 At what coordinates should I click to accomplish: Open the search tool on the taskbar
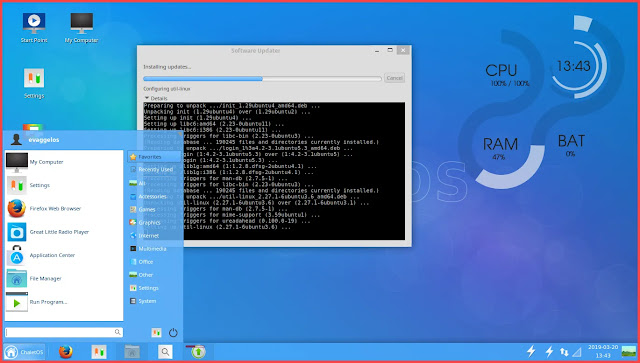click(x=165, y=352)
